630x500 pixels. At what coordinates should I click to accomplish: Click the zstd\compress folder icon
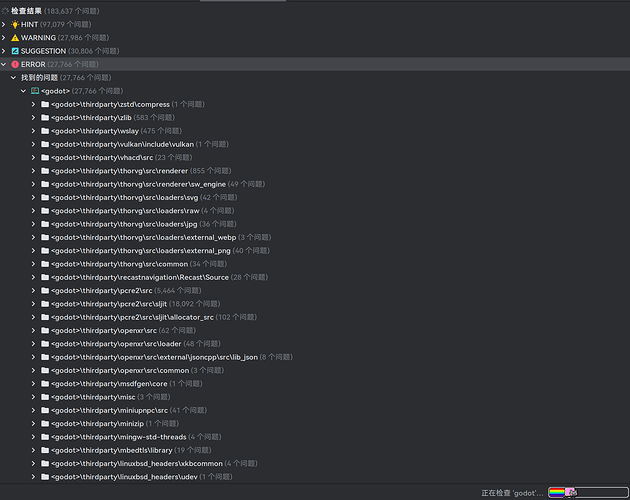(45, 104)
